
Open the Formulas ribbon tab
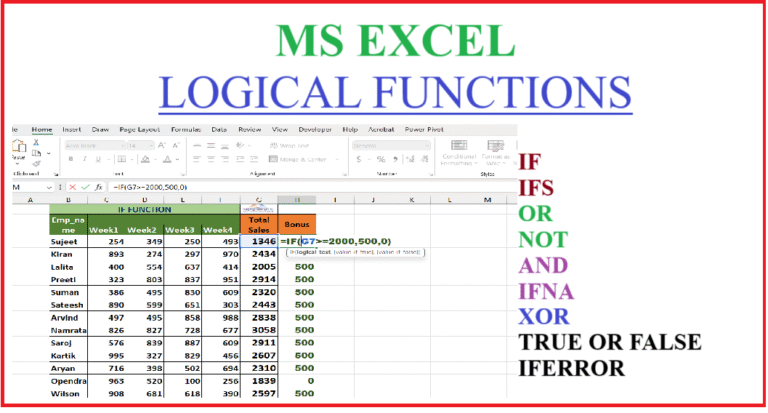click(185, 129)
